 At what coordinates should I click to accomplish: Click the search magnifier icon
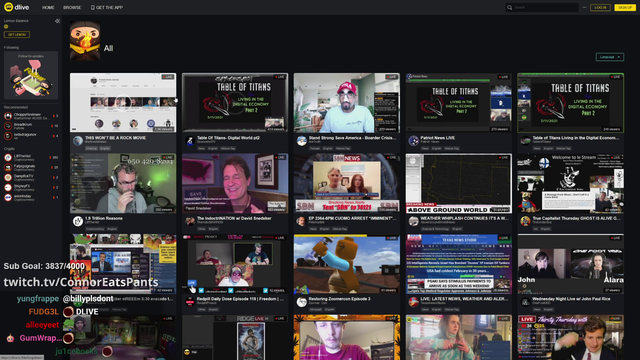(x=509, y=7)
